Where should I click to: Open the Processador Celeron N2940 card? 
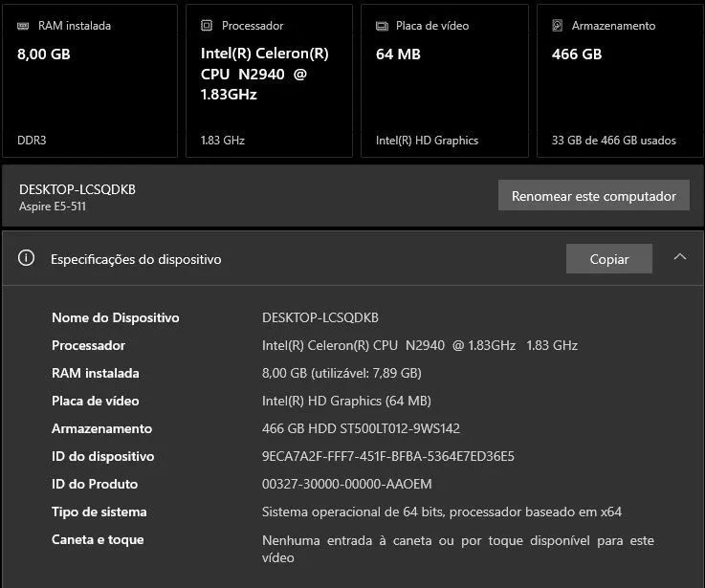269,81
